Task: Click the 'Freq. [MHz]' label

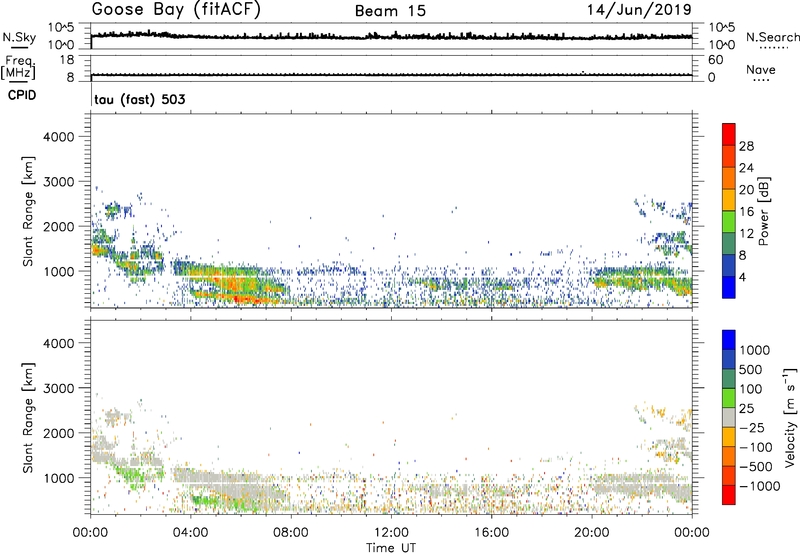Action: coord(19,67)
